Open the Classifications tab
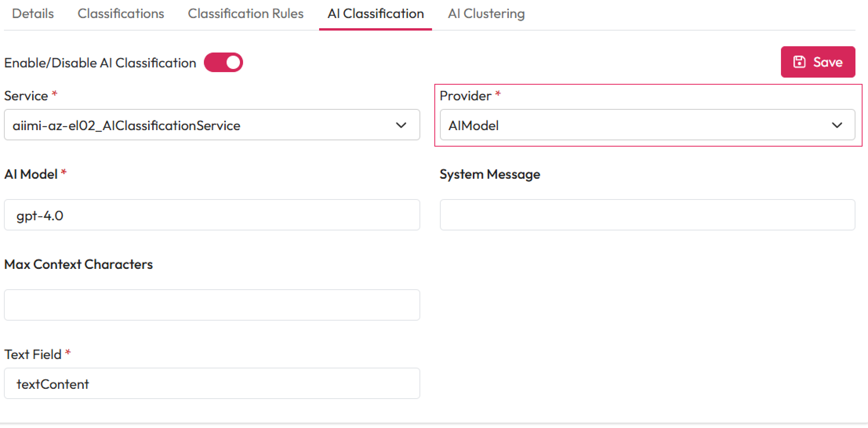 121,14
